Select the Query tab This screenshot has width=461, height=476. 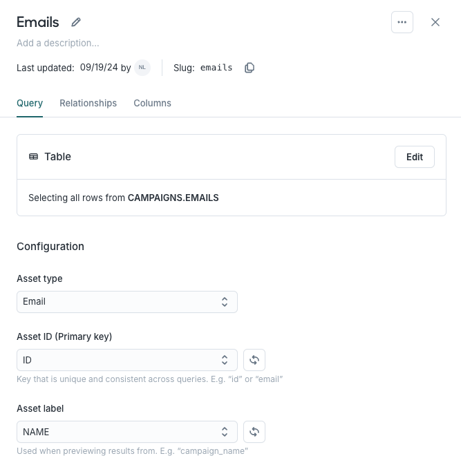coord(30,103)
